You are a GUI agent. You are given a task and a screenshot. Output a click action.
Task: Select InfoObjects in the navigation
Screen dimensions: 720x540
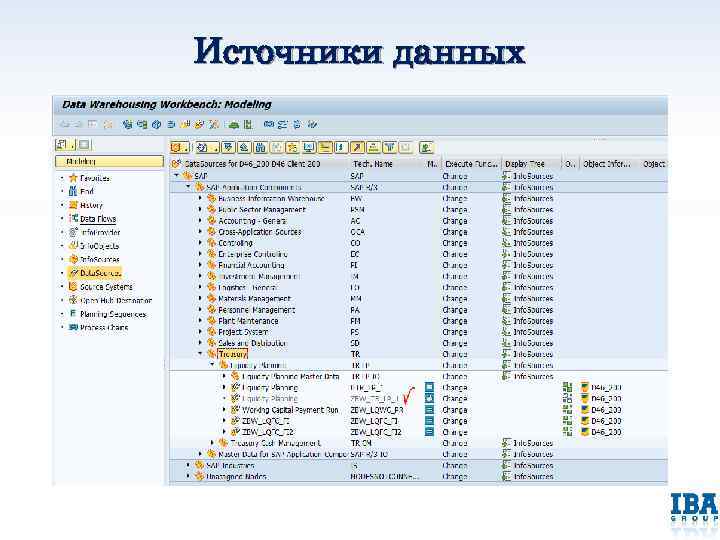[99, 246]
